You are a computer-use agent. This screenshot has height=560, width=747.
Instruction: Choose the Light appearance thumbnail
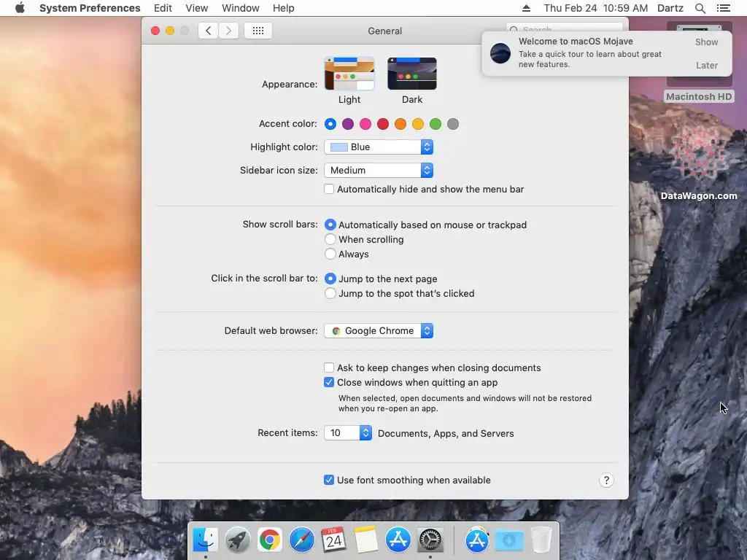[x=349, y=74]
